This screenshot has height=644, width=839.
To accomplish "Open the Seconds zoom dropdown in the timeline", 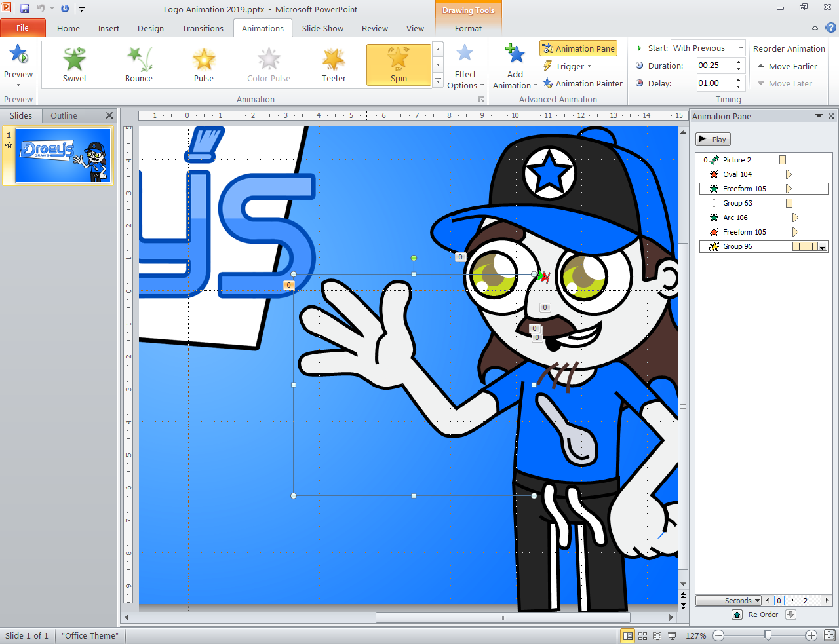I will 728,601.
